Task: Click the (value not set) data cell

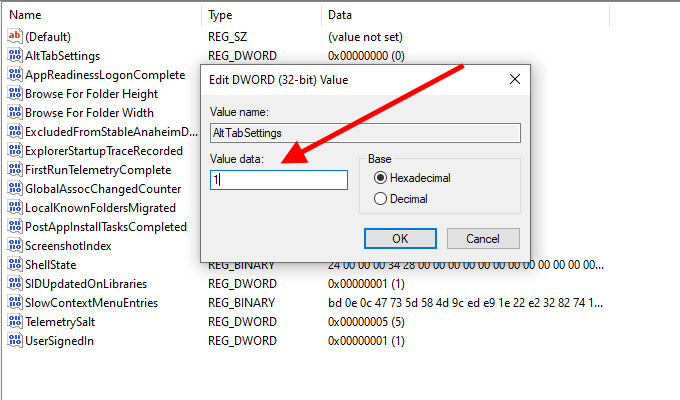Action: point(365,37)
